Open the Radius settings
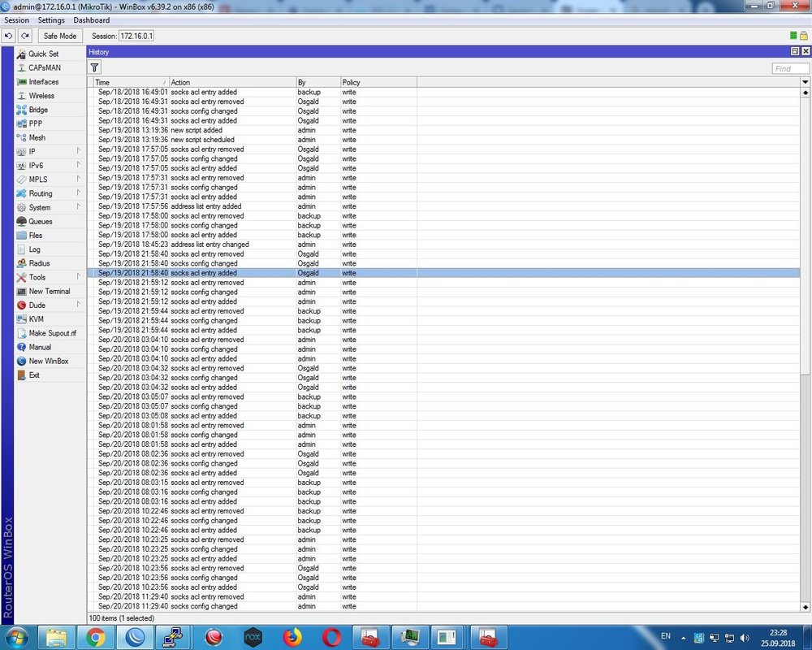 (x=39, y=263)
